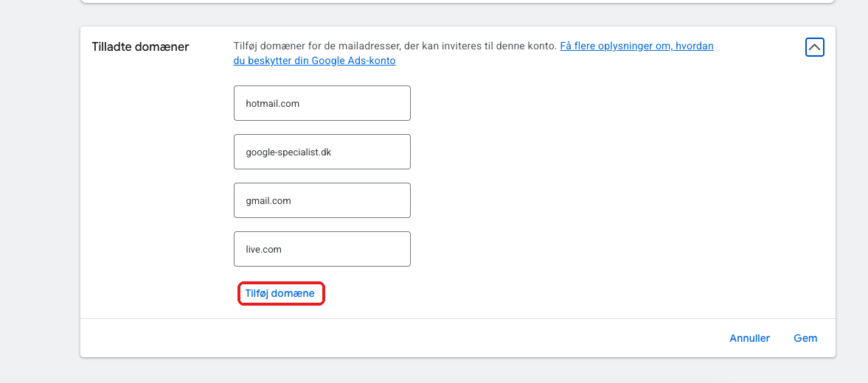Click the google-specialist.dk domain field
The width and height of the screenshot is (868, 383).
click(x=322, y=152)
